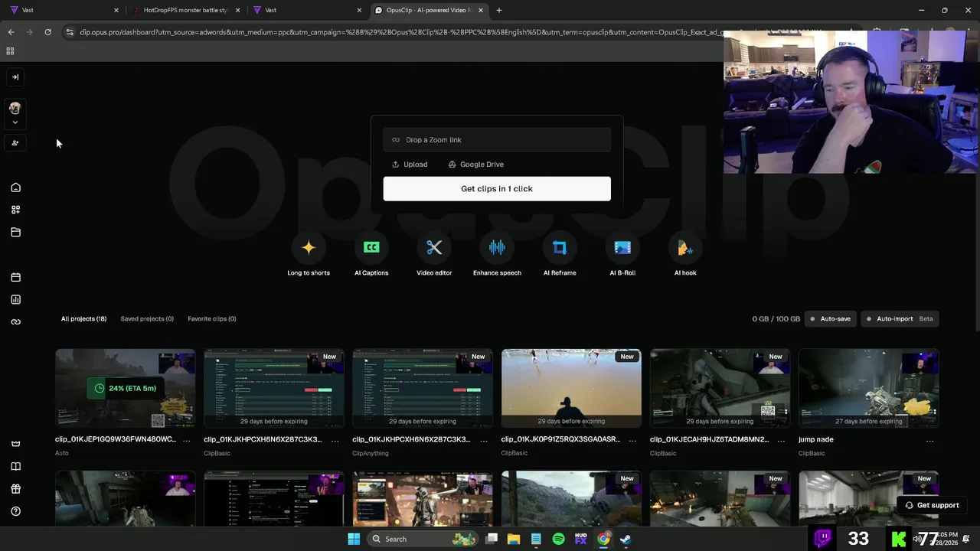Screen dimensions: 980x551
Task: Switch to first Vast browser tab
Action: 64,11
